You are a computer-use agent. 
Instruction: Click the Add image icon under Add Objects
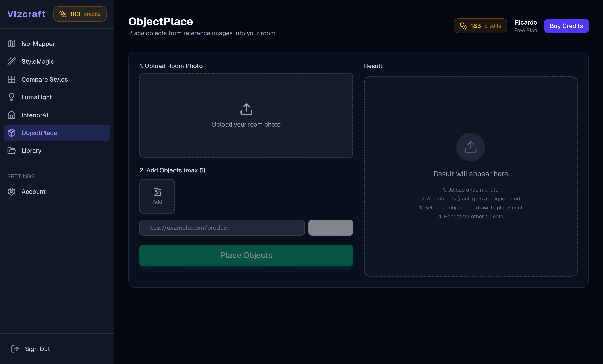point(157,192)
